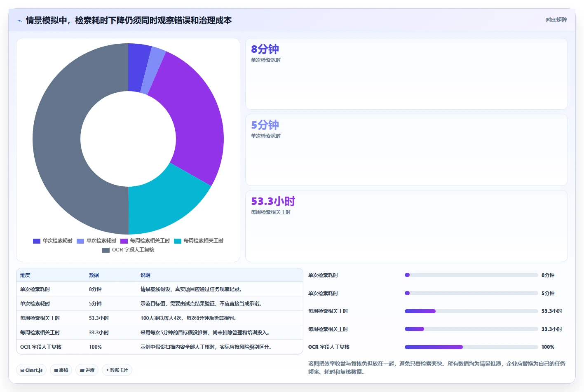Toggle the gray OCR 字段人工复核 legend item
584x392 pixels.
pyautogui.click(x=128, y=250)
